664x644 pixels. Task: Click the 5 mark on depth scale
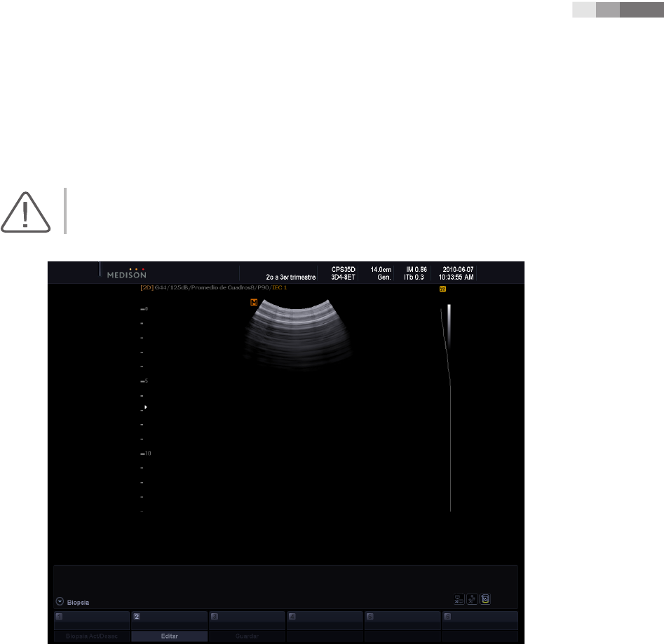[146, 381]
